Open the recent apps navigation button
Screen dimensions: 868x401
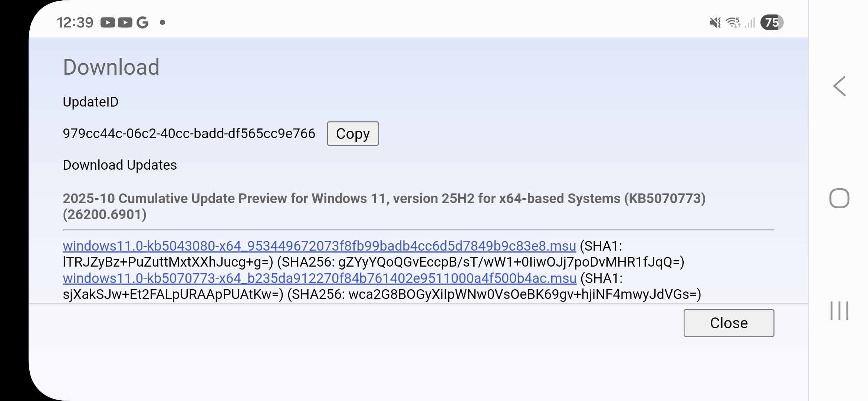(839, 310)
